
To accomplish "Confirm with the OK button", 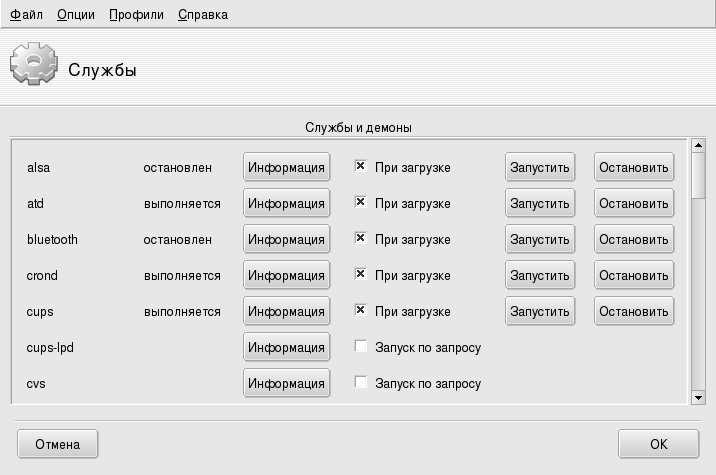I will (x=658, y=444).
